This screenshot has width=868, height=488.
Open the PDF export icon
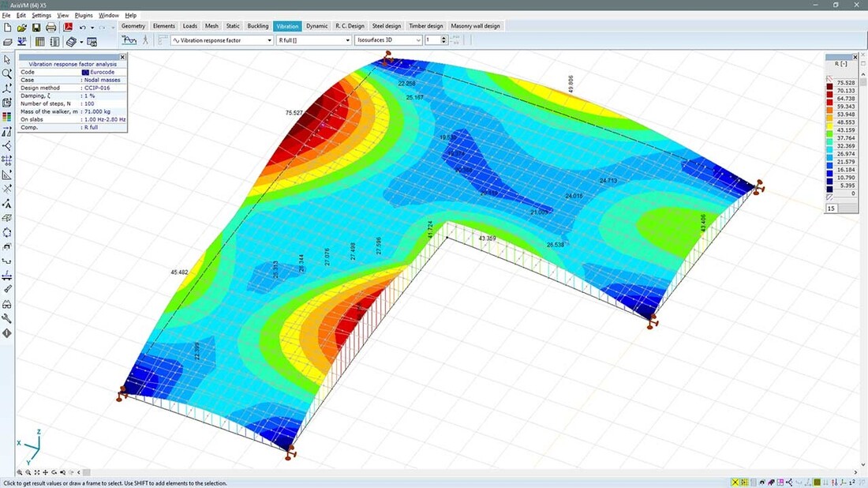[68, 28]
